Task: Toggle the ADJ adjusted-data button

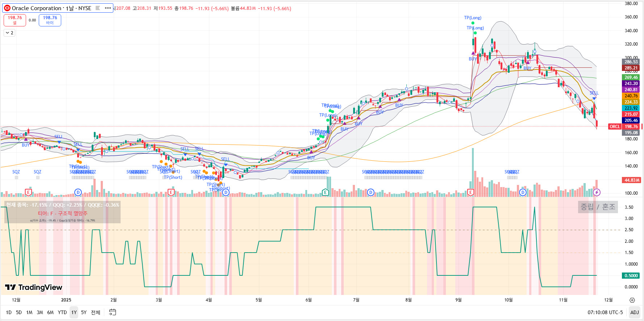Action: click(634, 312)
